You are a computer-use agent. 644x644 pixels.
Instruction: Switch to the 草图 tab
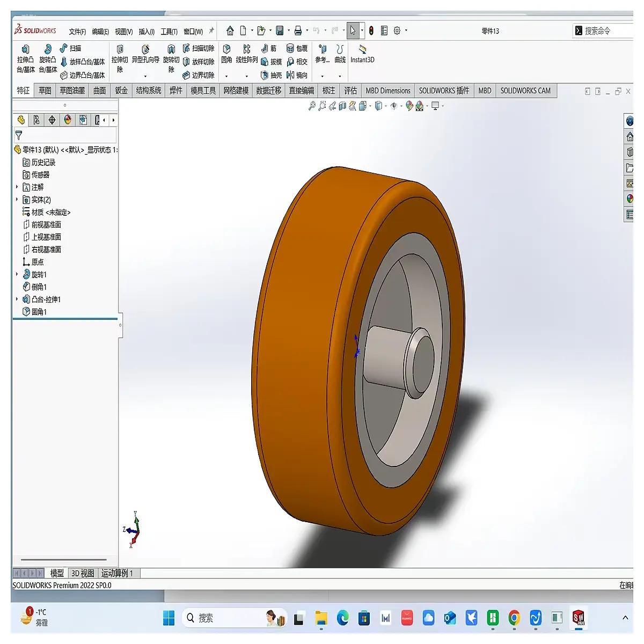click(45, 91)
